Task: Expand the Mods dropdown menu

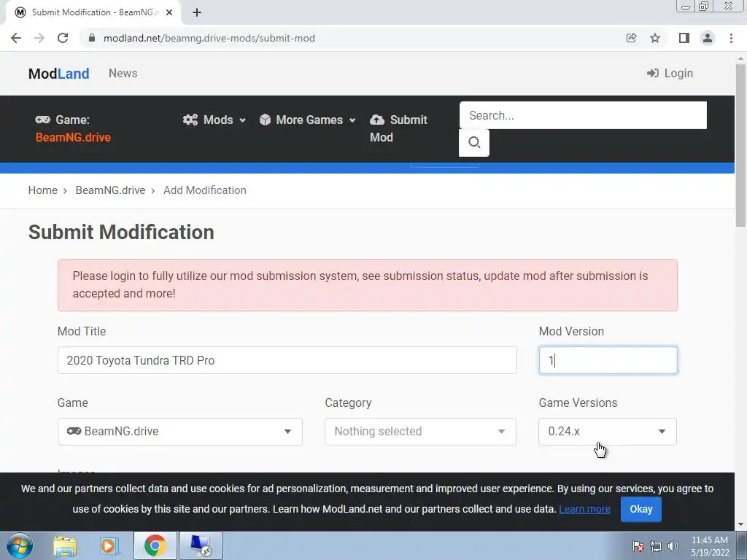Action: click(x=214, y=120)
